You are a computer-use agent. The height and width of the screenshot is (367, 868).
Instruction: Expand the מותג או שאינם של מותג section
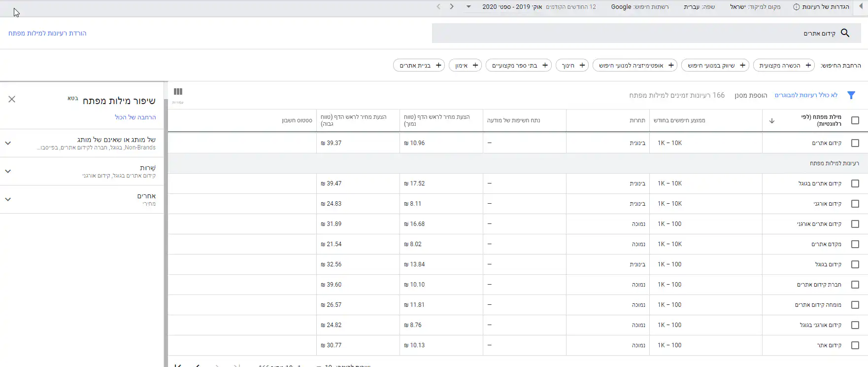[x=8, y=143]
